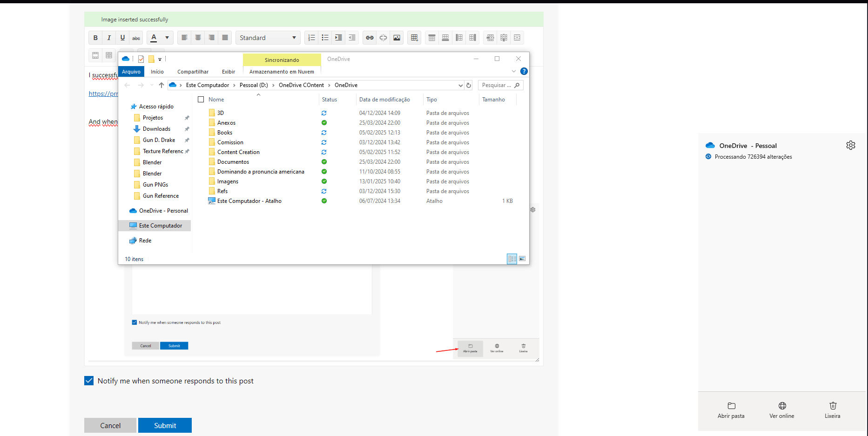The image size is (868, 436).
Task: Select the Armazenamento em Nuvem tab
Action: (282, 72)
